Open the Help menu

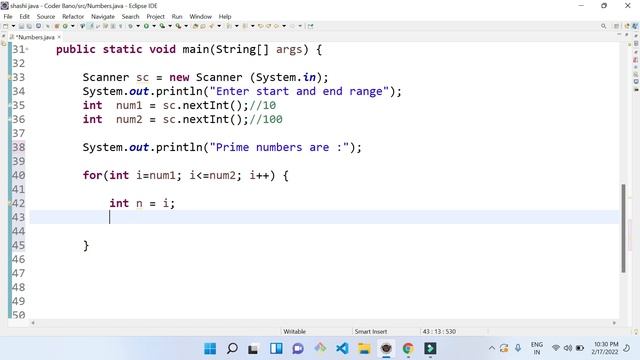(x=225, y=16)
